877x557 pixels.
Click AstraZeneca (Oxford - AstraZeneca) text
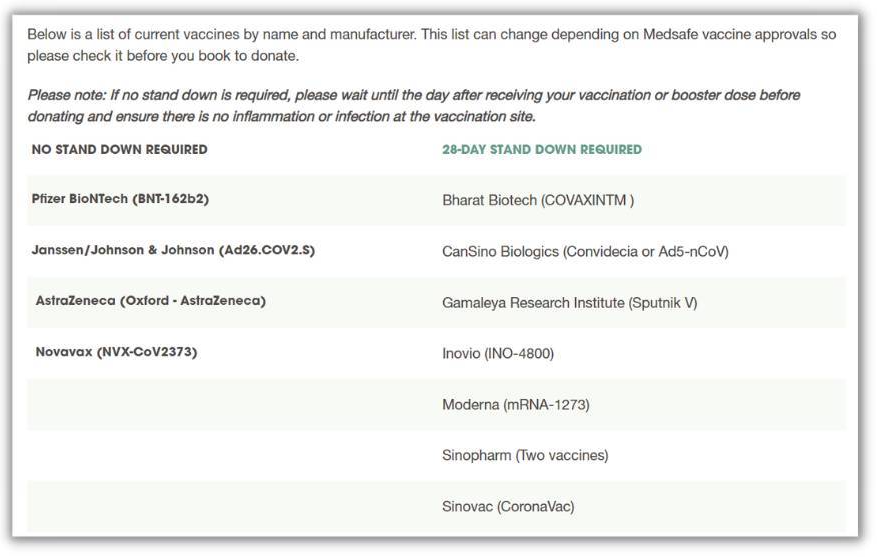[150, 301]
